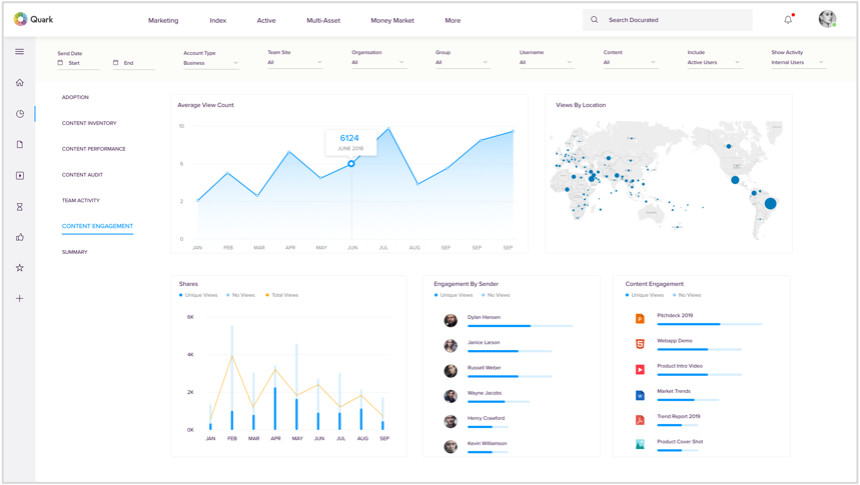The height and width of the screenshot is (485, 860).
Task: Open the End date calendar icon
Action: point(116,63)
